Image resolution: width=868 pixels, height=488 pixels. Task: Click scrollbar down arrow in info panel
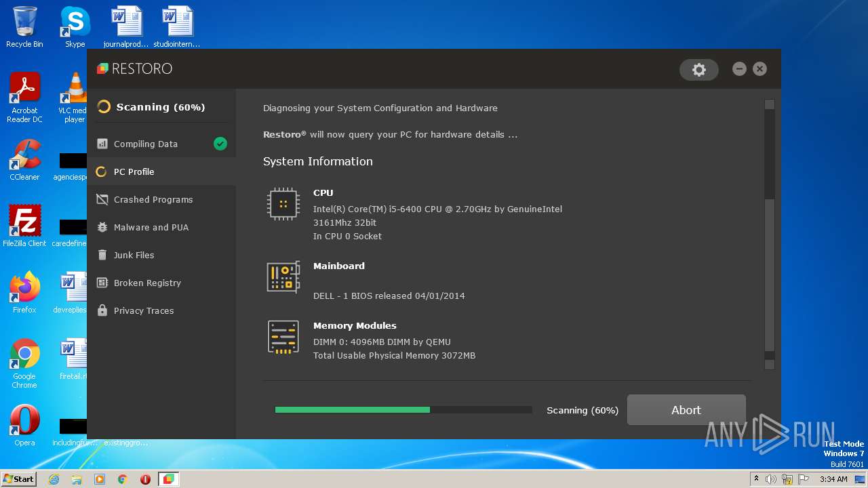pos(769,365)
